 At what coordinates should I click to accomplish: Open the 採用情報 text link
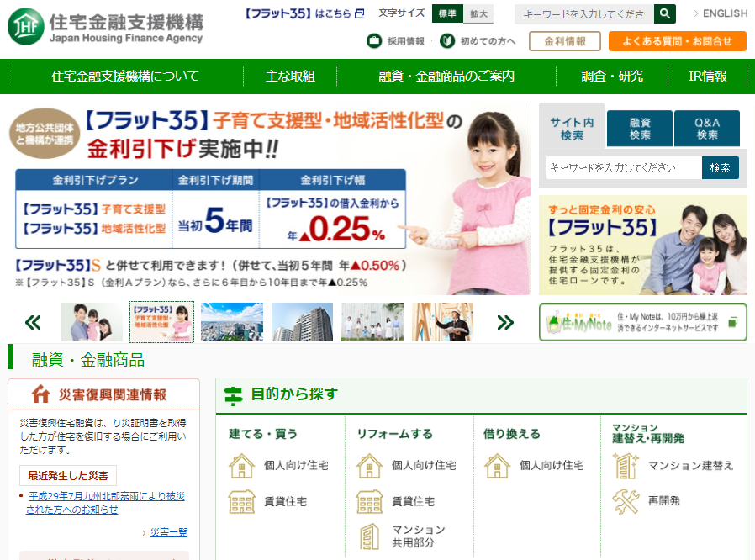406,41
